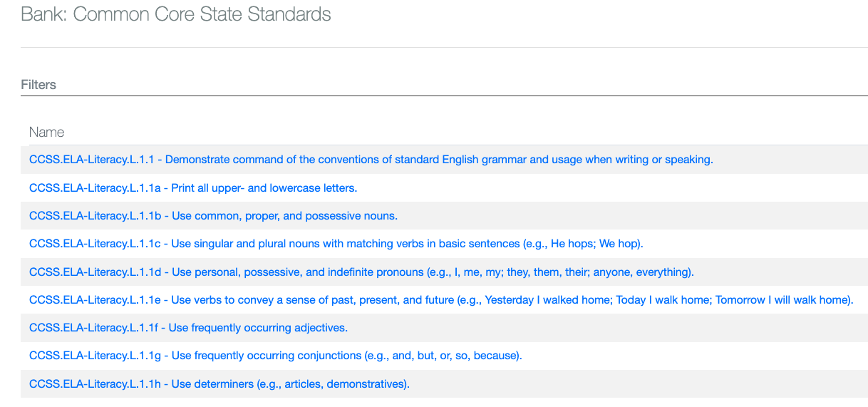Image resolution: width=868 pixels, height=407 pixels.
Task: Select the table row for standard L.1.1
Action: pyautogui.click(x=784, y=160)
